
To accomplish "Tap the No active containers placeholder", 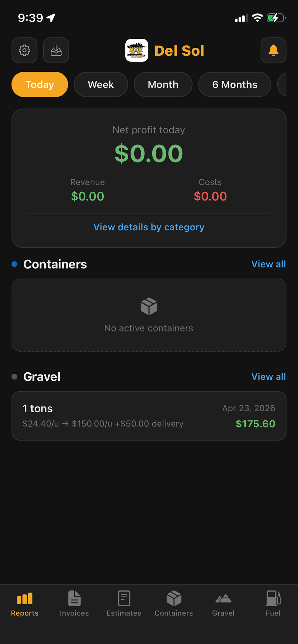I will pos(149,315).
